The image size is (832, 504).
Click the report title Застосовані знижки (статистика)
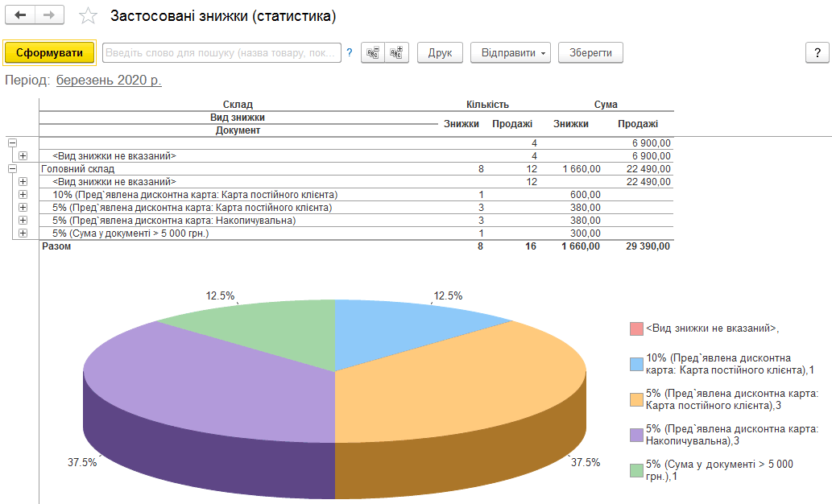[223, 16]
